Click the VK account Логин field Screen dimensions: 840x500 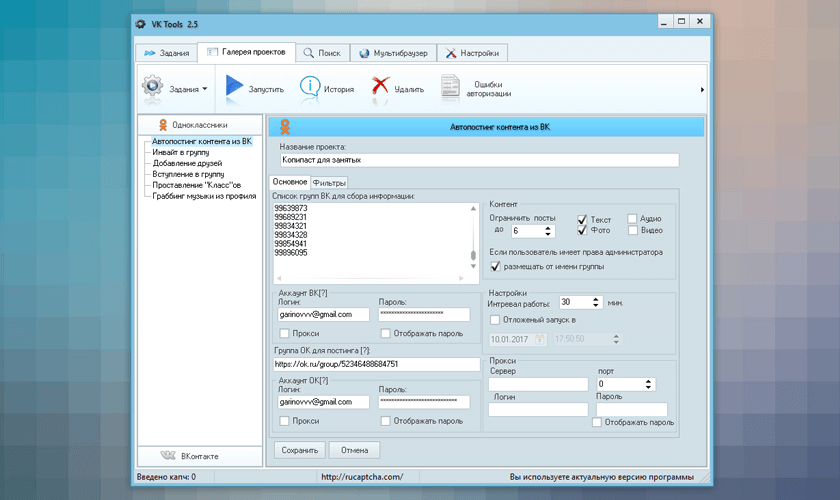click(x=323, y=315)
